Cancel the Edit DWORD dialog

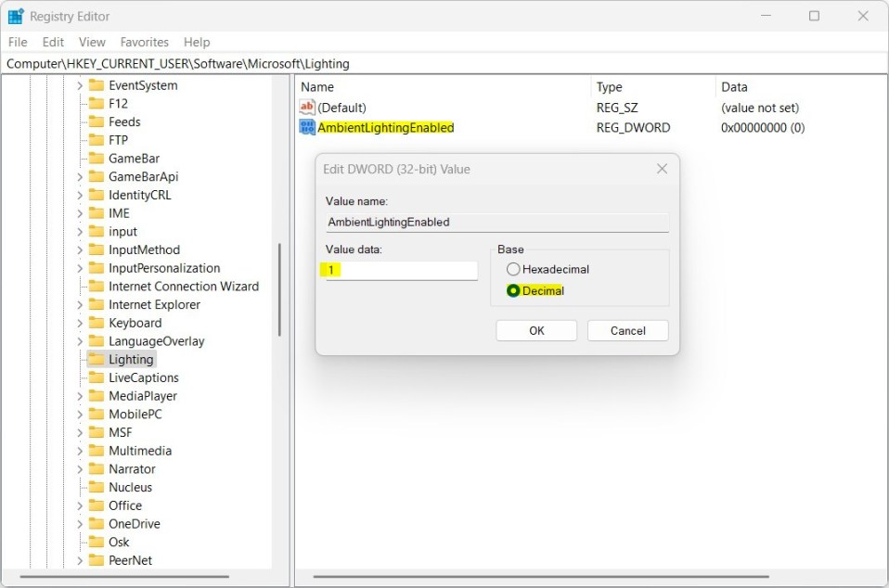627,330
